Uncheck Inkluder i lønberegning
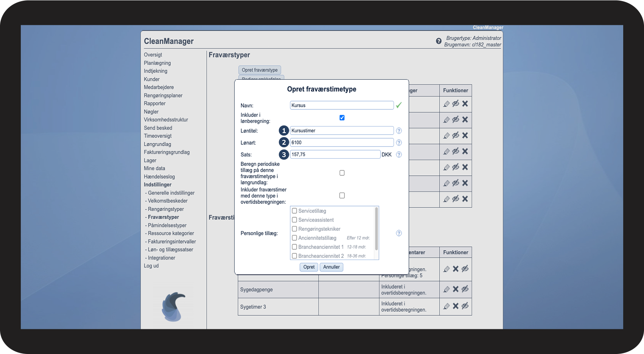Screen dimensions: 644x354 coord(342,118)
